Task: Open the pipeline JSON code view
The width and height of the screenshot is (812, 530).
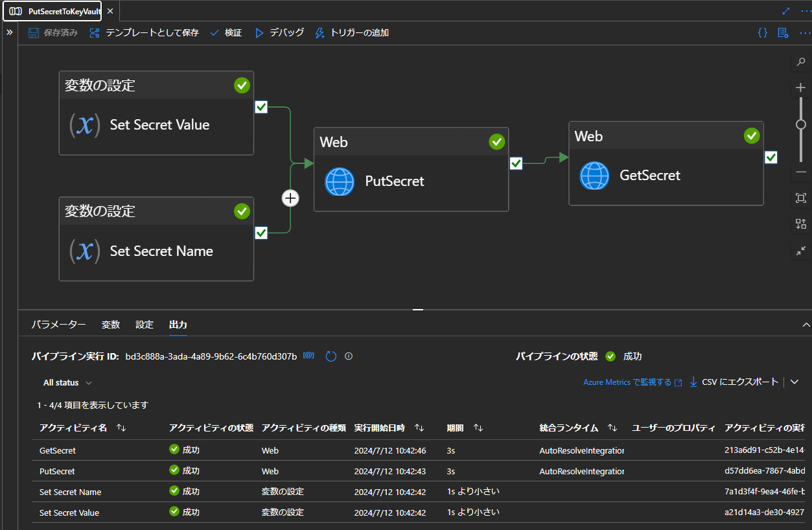Action: click(x=763, y=32)
